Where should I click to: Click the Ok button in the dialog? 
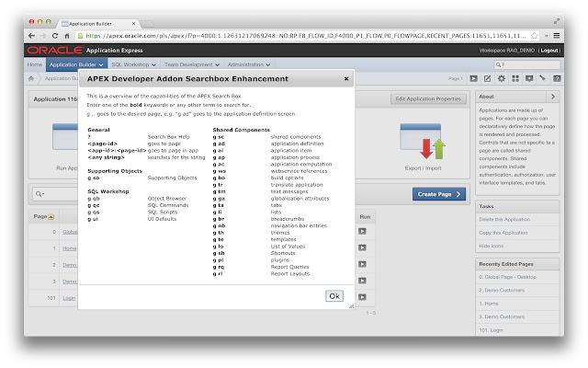point(334,296)
